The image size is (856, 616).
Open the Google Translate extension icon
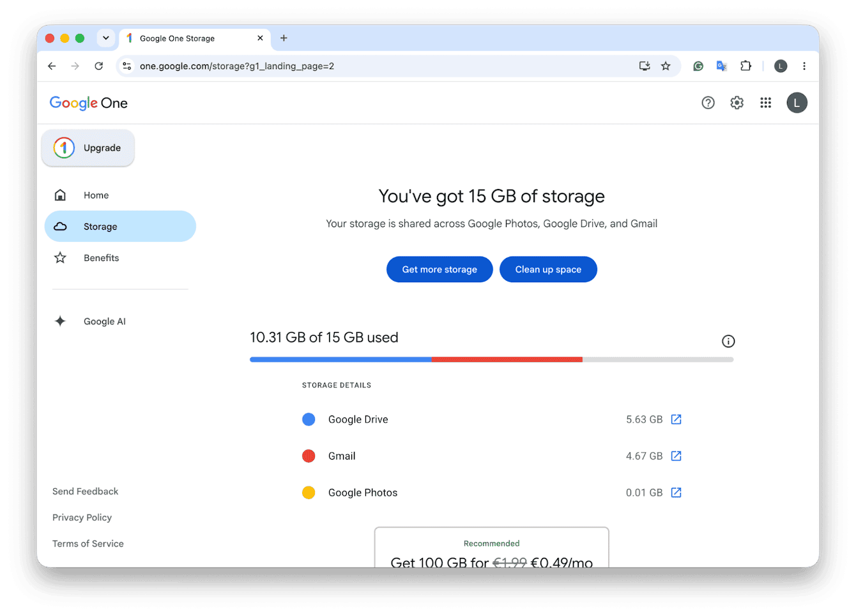coord(722,66)
